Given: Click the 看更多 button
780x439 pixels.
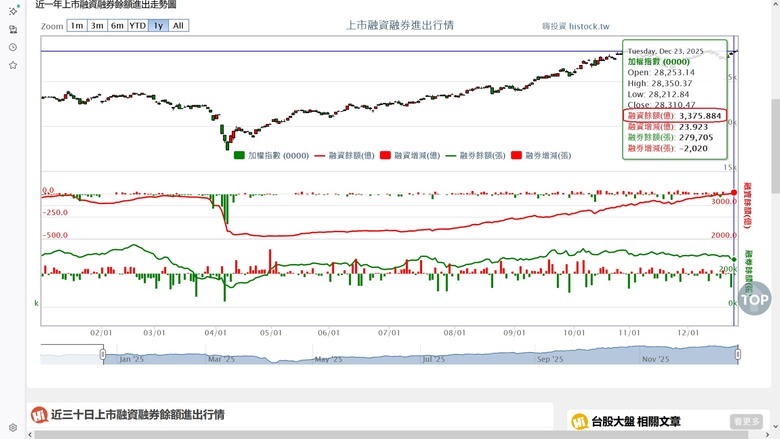Looking at the screenshot, I should click(746, 422).
